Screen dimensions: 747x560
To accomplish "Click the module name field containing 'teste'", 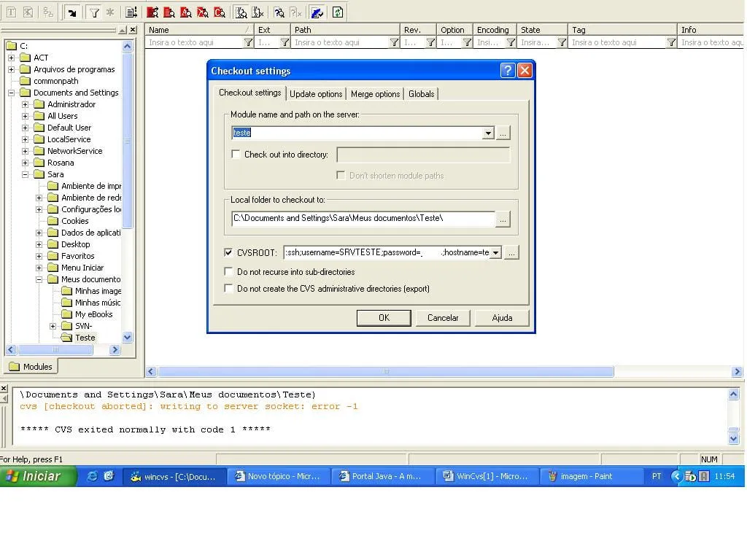I will (357, 133).
